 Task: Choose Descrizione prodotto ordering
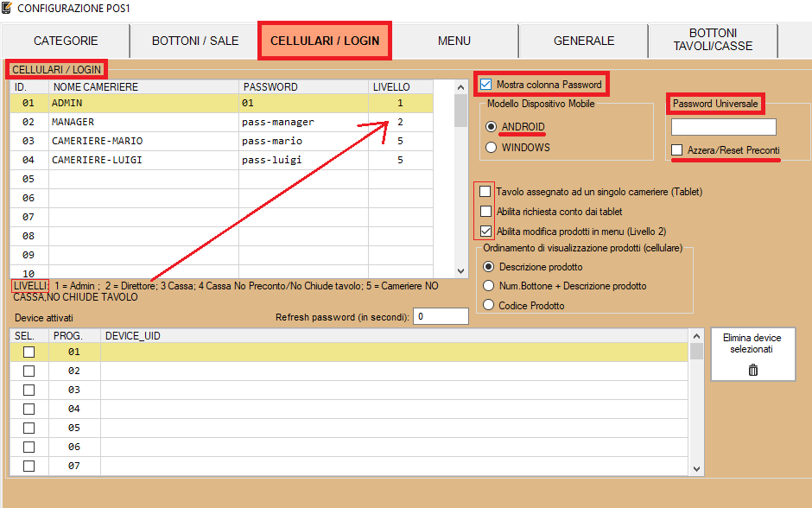tap(488, 267)
